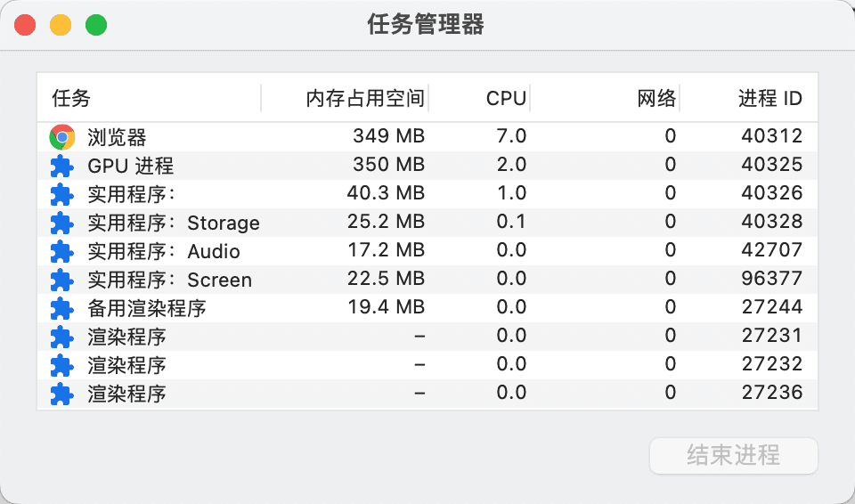Click process ID 40312
Viewport: 855px width, 504px height.
771,136
